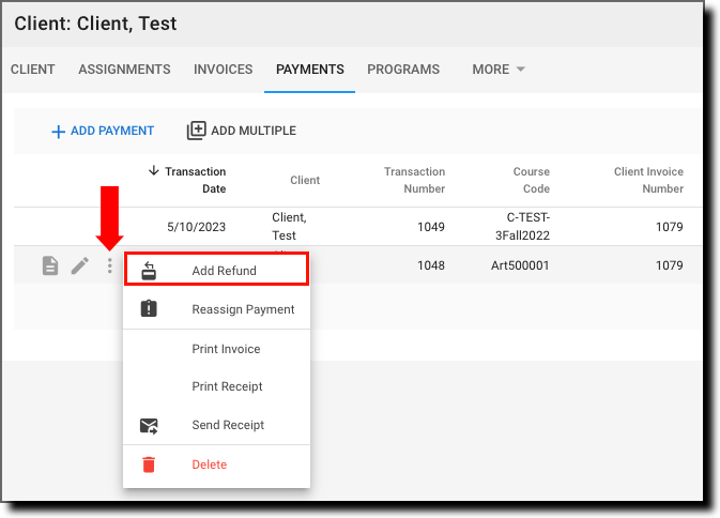Choose Print Receipt in the menu
Image resolution: width=720 pixels, height=518 pixels.
click(x=227, y=387)
